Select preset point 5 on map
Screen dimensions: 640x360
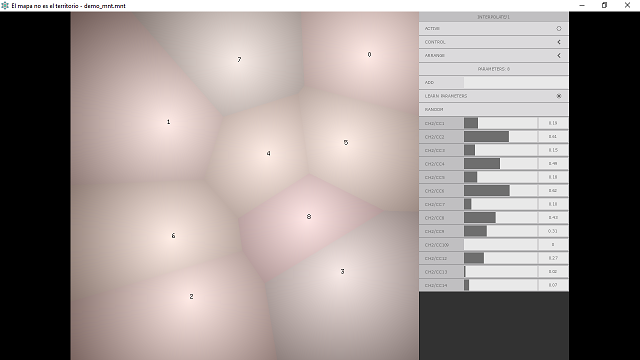coord(346,142)
